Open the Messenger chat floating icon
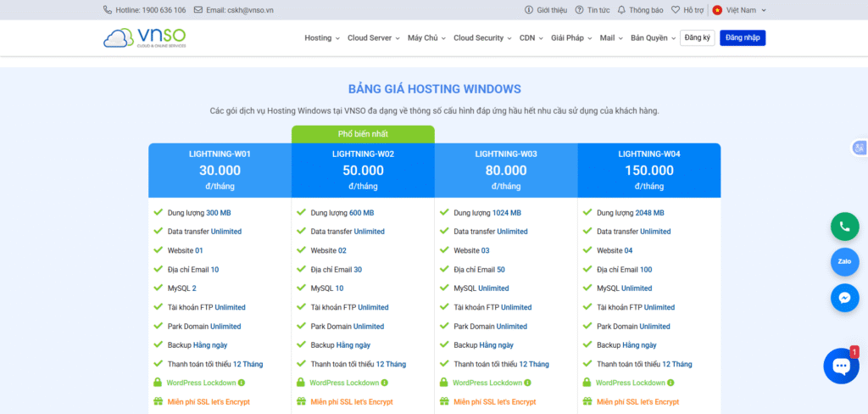Image resolution: width=868 pixels, height=414 pixels. pos(844,298)
